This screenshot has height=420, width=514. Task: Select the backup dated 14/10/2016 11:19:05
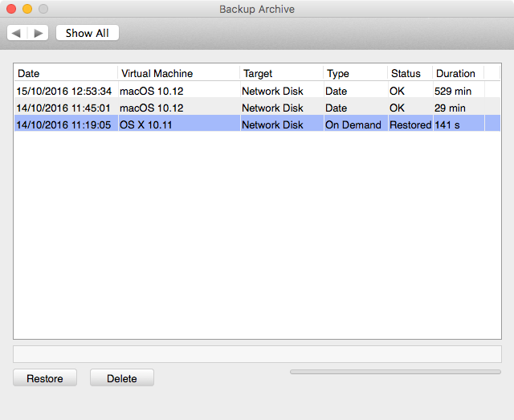point(257,124)
